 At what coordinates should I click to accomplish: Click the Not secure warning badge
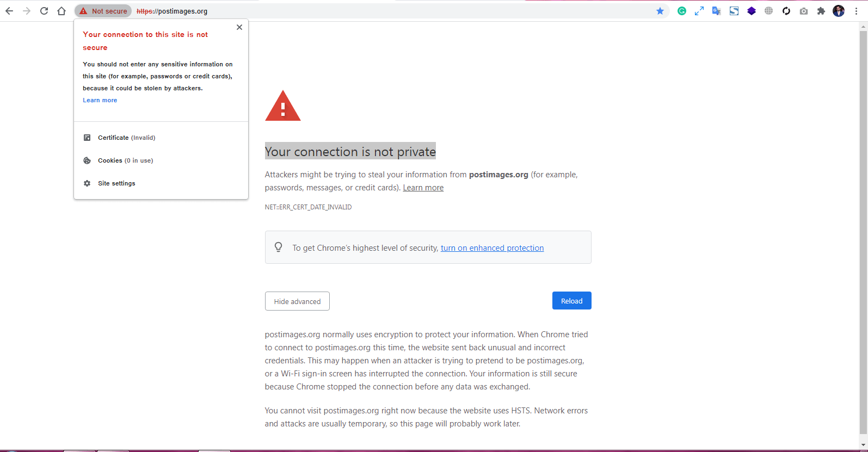(103, 11)
